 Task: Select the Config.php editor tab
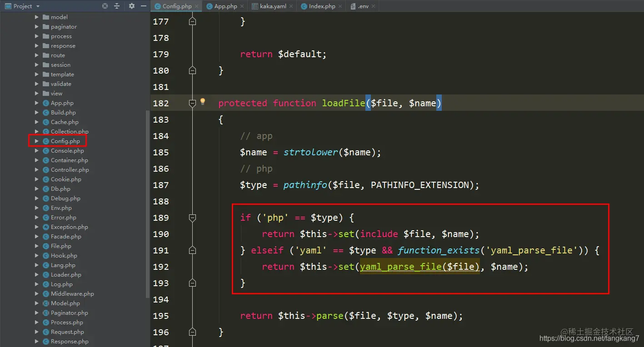pyautogui.click(x=177, y=6)
